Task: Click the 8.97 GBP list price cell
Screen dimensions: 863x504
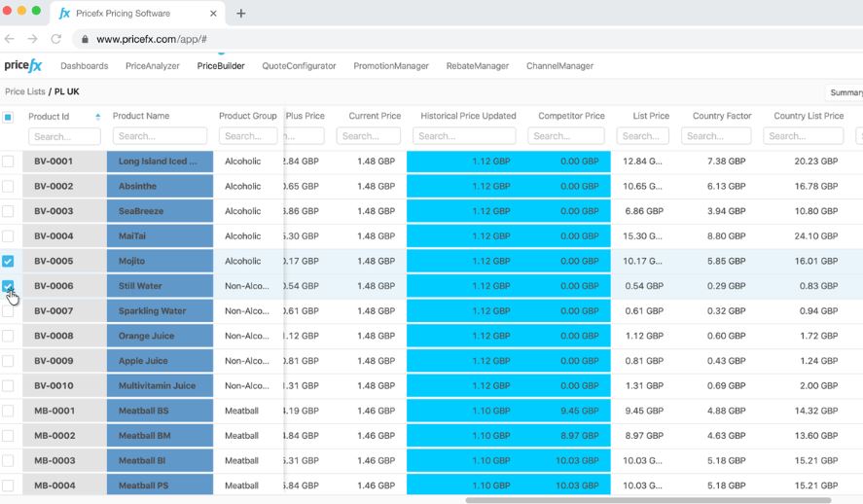Action: 644,436
